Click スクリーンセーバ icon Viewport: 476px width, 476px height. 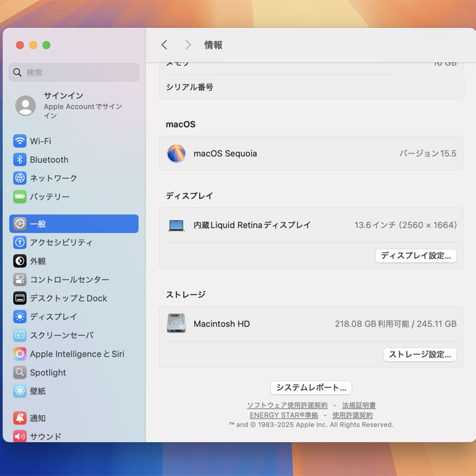(20, 335)
